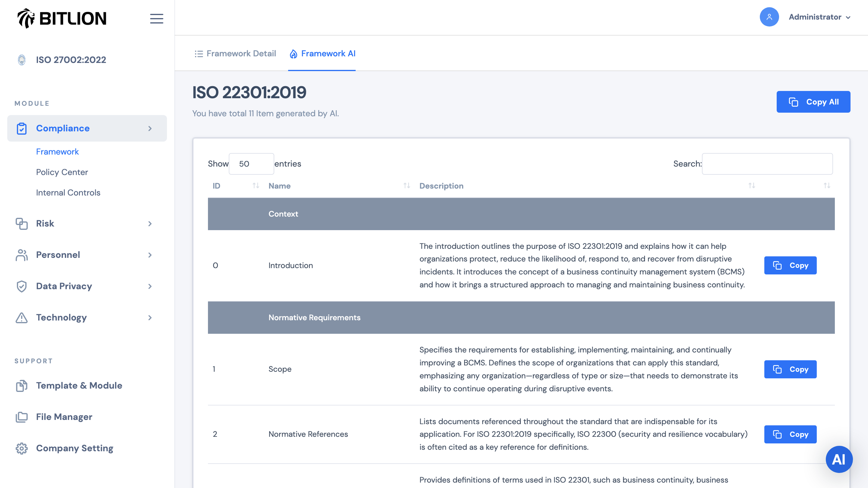Click the Framework AI flame icon

[294, 54]
